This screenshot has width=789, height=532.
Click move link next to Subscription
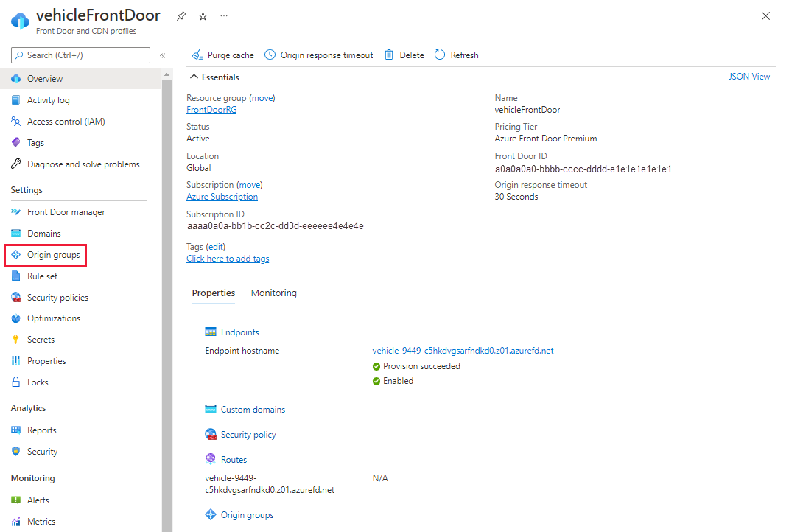point(250,185)
